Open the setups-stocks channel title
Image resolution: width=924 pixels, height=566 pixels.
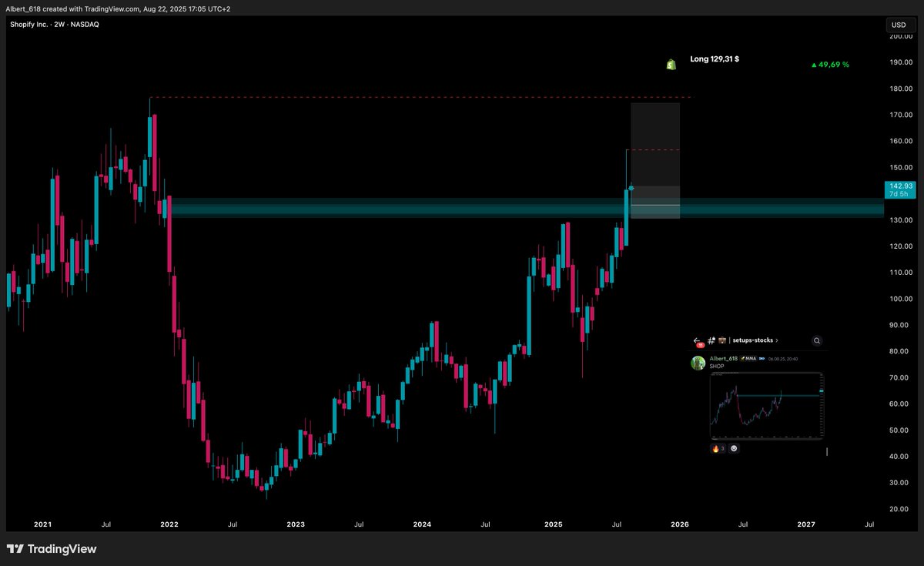(753, 340)
